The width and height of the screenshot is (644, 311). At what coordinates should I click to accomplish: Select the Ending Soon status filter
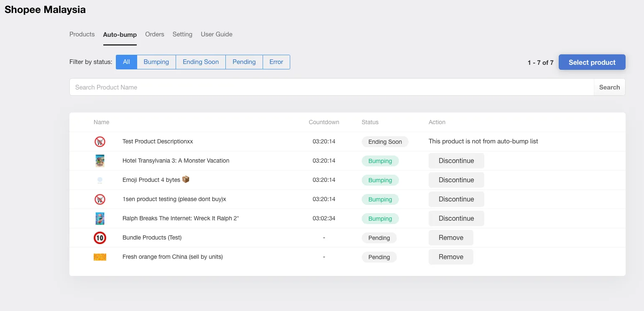click(x=200, y=62)
